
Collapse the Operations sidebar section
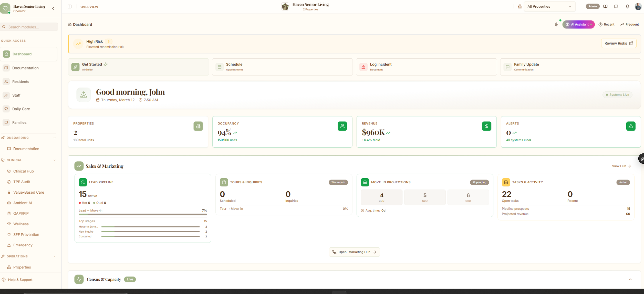click(54, 256)
